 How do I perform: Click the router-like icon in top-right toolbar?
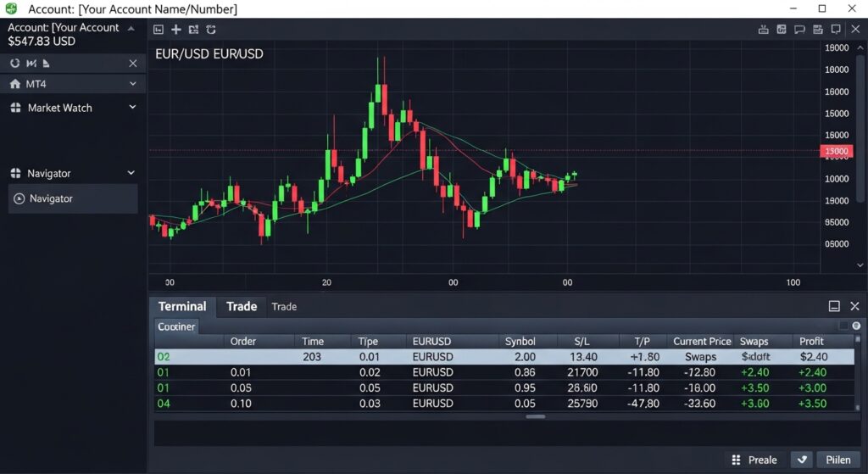pos(764,30)
